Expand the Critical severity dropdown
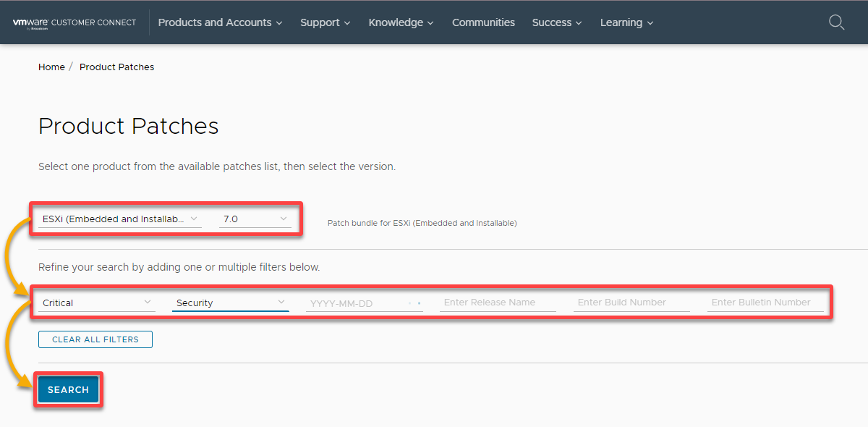Image resolution: width=868 pixels, height=427 pixels. (x=97, y=303)
